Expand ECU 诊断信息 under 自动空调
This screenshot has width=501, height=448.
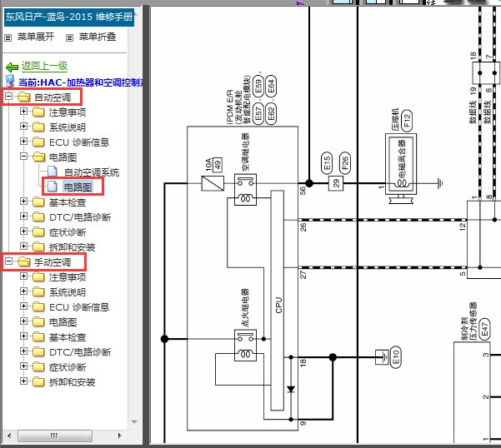coord(23,141)
